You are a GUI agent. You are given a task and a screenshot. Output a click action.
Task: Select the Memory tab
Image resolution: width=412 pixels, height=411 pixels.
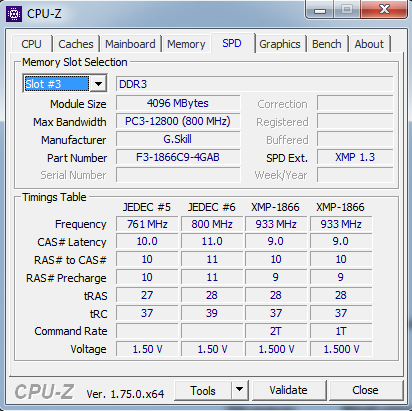click(186, 44)
